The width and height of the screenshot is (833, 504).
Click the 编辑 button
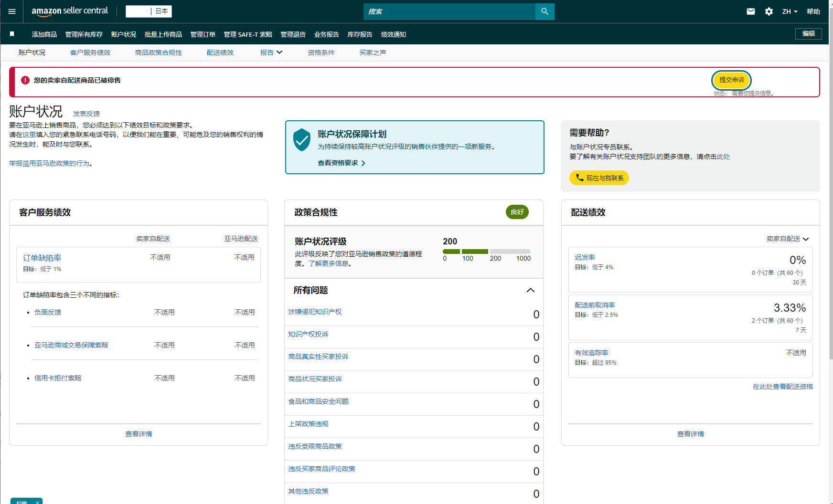coord(809,33)
